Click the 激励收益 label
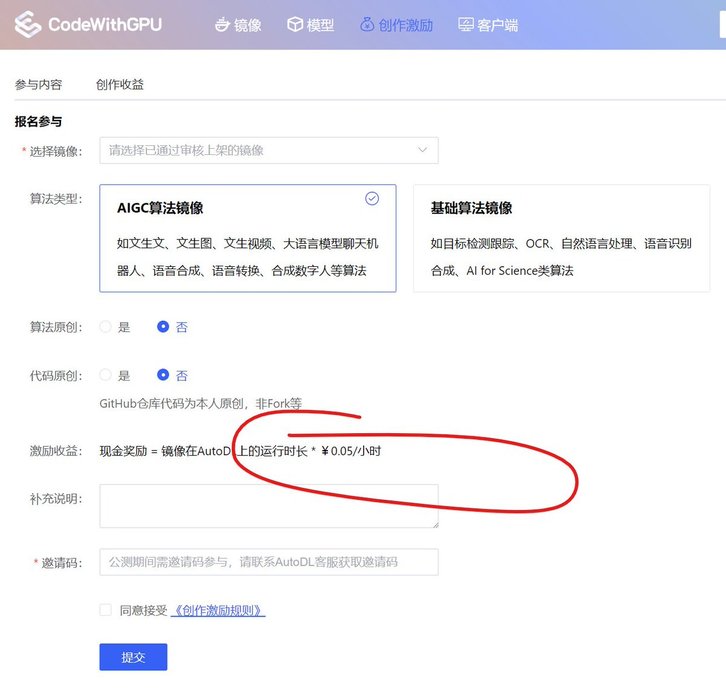 coord(56,451)
